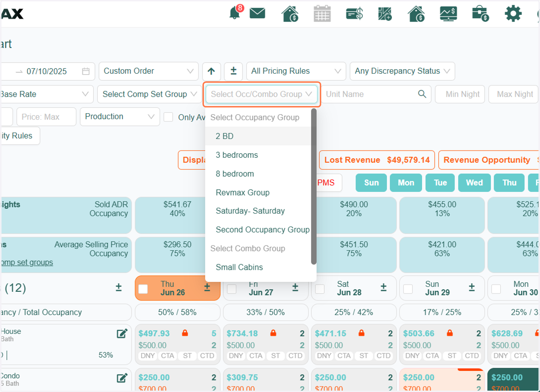Click the Display button behind the dropdown
Image resolution: width=540 pixels, height=392 pixels.
[x=192, y=160]
